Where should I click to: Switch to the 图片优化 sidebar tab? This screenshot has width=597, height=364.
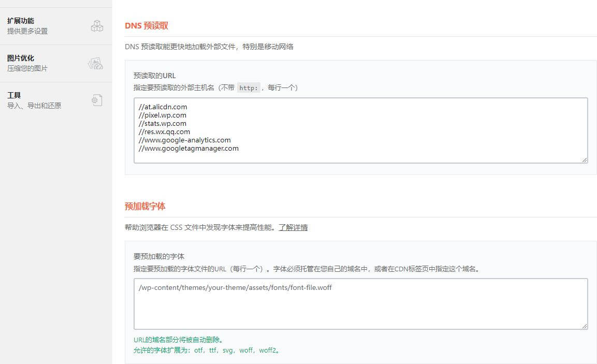[x=21, y=59]
